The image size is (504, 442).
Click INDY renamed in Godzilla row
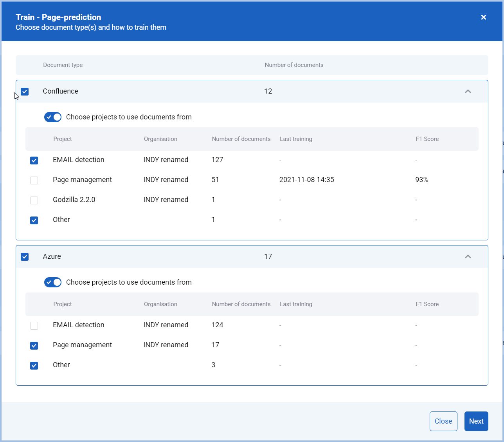[166, 200]
